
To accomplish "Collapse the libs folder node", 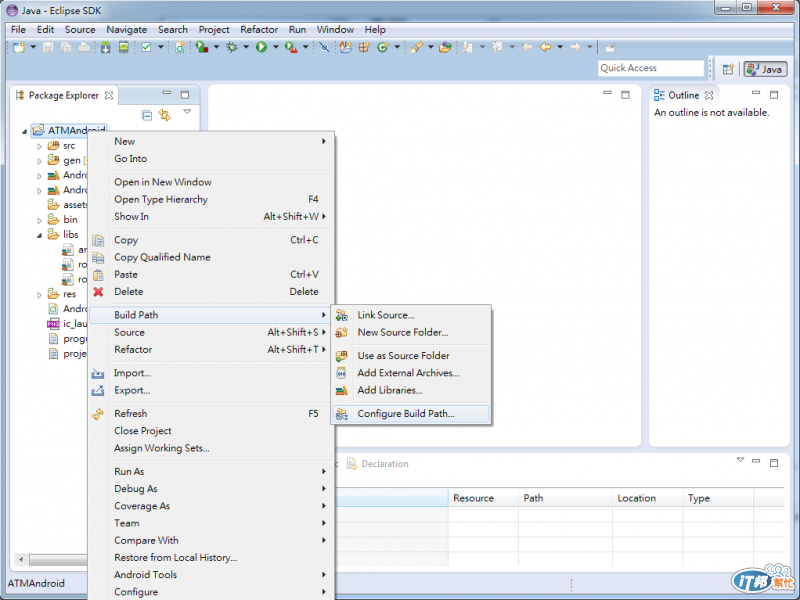I will pos(39,235).
